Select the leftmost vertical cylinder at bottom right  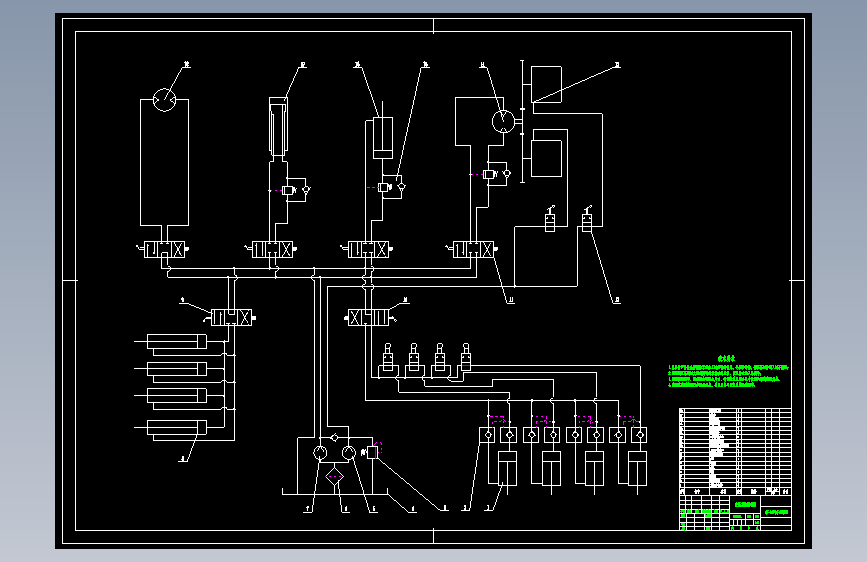[507, 470]
